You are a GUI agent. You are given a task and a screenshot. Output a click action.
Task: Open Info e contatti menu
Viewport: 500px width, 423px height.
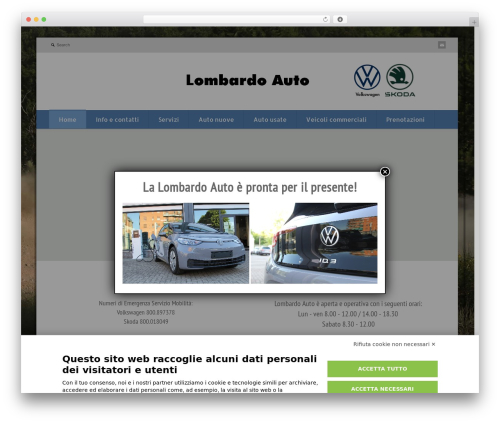(x=117, y=119)
